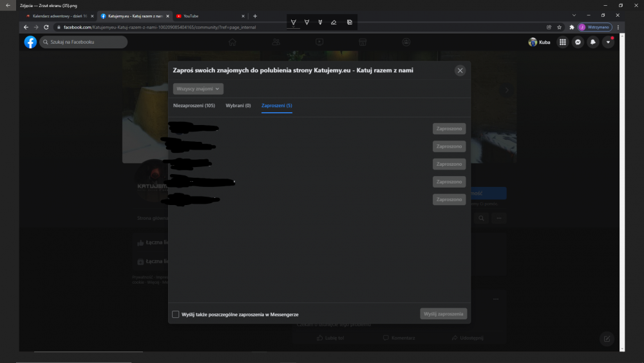Close the invite friends dialog

click(x=460, y=71)
